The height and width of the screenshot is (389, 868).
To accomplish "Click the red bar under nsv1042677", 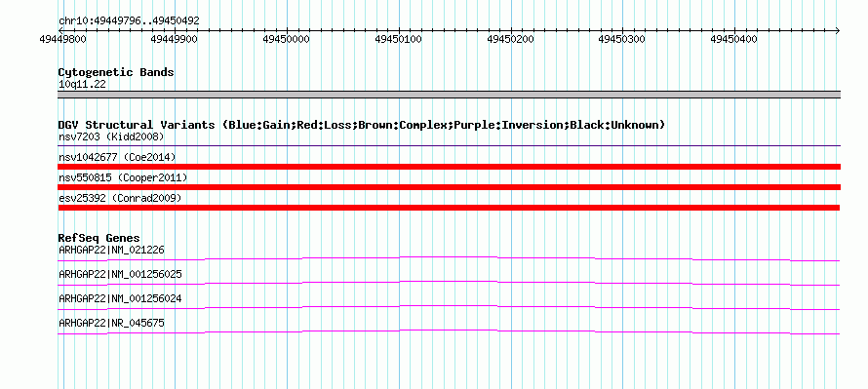I will [x=449, y=167].
